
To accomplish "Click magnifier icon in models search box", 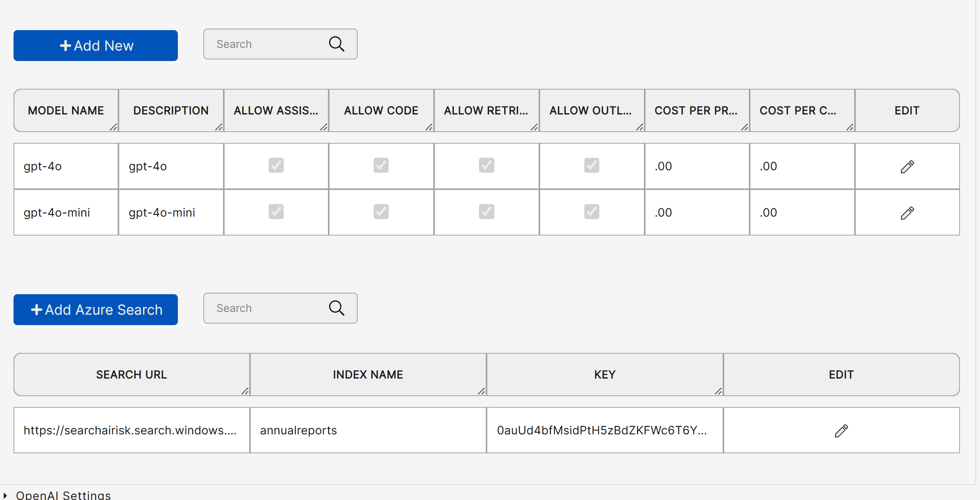I will (336, 44).
